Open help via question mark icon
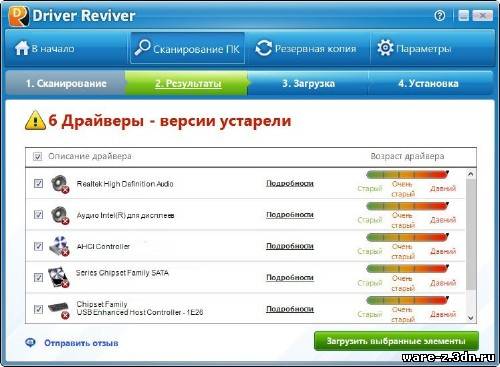The height and width of the screenshot is (367, 500). pyautogui.click(x=440, y=15)
